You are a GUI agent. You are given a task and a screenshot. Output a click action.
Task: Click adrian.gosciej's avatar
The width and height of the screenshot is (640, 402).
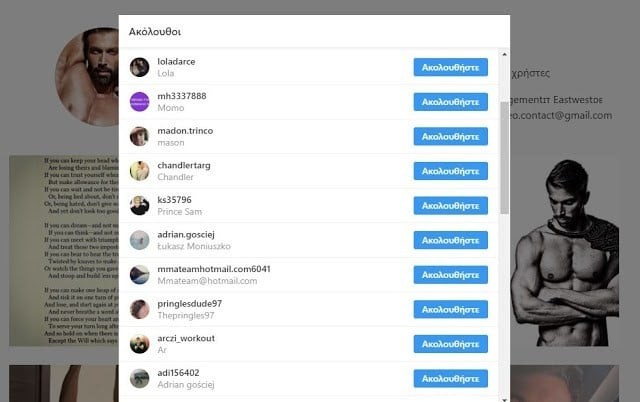click(140, 240)
